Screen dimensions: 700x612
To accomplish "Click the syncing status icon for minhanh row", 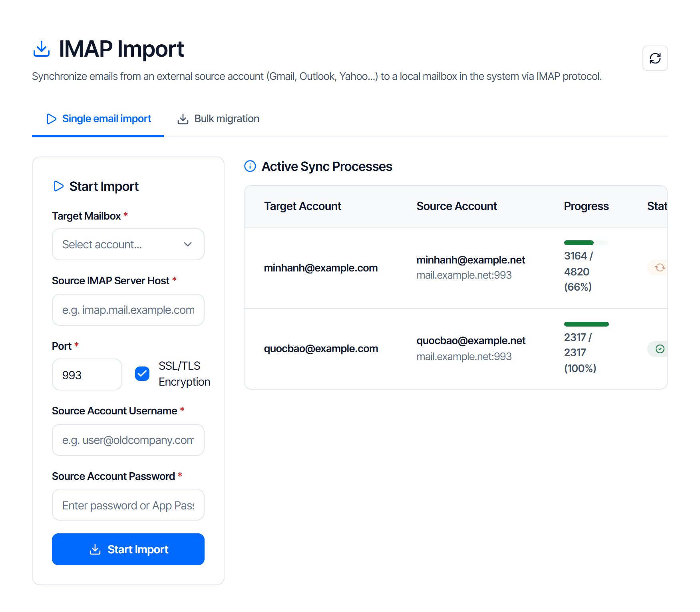I will point(660,267).
